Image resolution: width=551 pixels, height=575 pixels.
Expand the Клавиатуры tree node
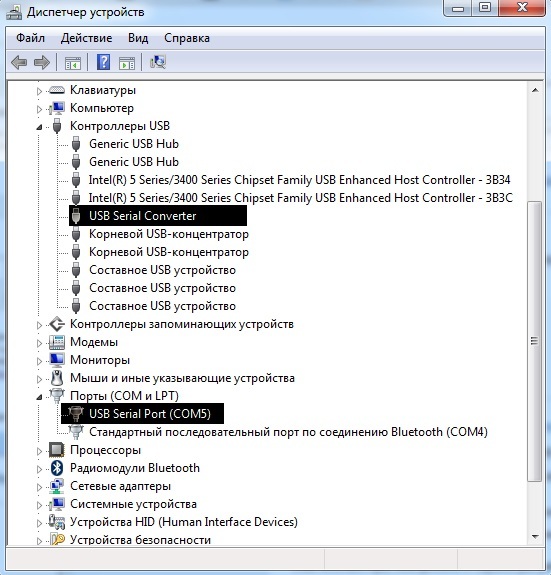click(x=39, y=91)
